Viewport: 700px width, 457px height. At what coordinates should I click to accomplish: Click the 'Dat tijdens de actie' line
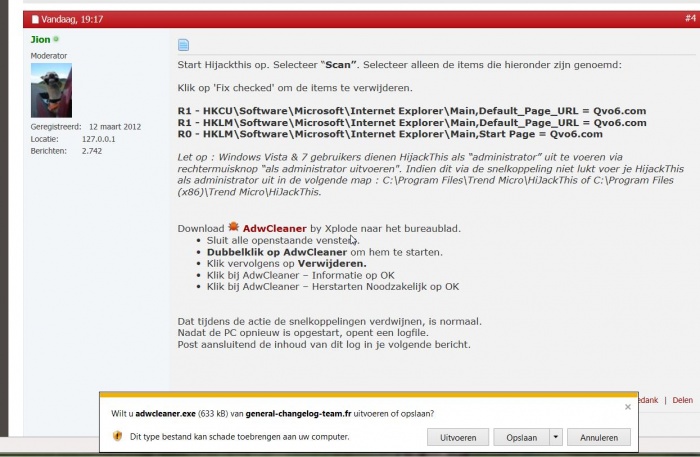329,321
